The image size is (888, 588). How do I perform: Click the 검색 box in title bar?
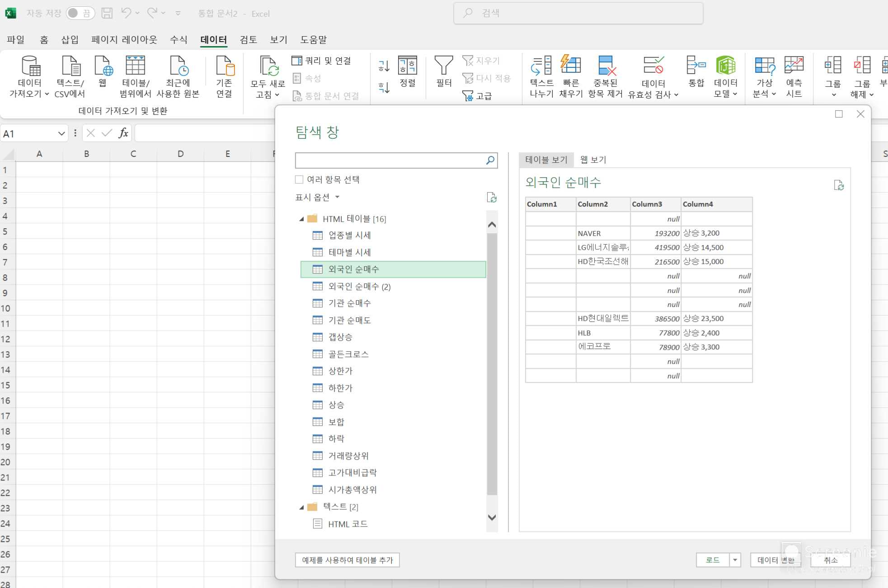[x=578, y=13]
